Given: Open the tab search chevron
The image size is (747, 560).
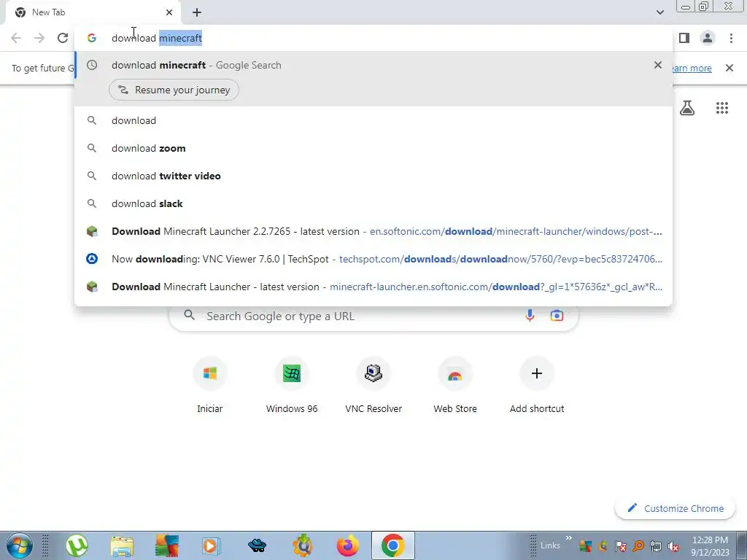Looking at the screenshot, I should [x=659, y=12].
